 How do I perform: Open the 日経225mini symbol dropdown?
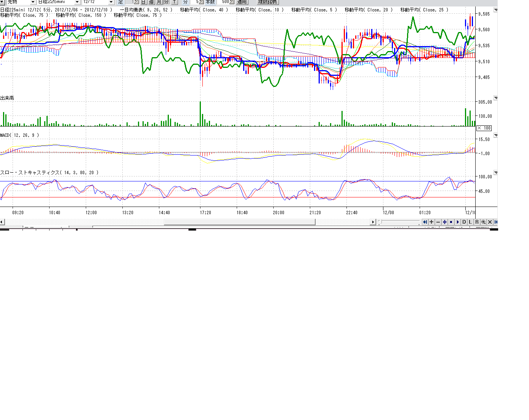tap(77, 2)
